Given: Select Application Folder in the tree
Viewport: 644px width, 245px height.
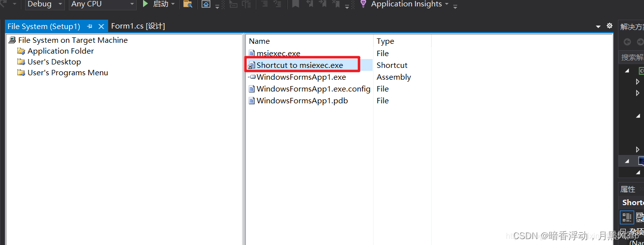Looking at the screenshot, I should point(60,51).
